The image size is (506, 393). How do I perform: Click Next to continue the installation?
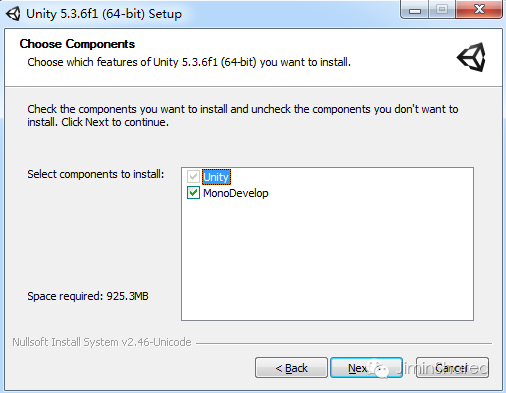[366, 368]
